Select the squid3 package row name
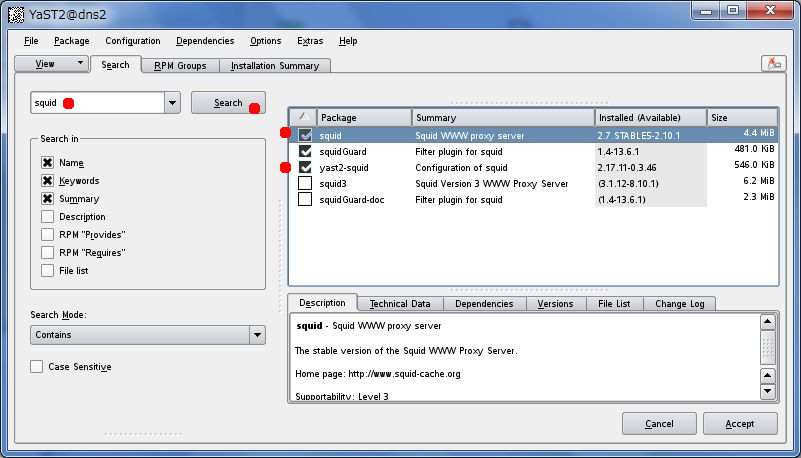 [333, 183]
